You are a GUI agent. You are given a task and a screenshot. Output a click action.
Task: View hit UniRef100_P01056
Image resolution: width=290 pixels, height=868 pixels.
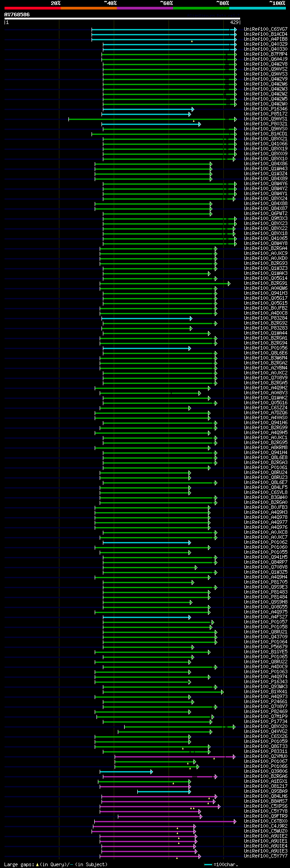click(266, 348)
